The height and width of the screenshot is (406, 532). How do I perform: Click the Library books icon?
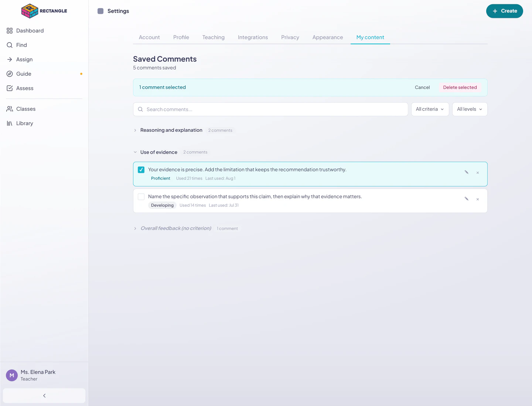point(10,123)
